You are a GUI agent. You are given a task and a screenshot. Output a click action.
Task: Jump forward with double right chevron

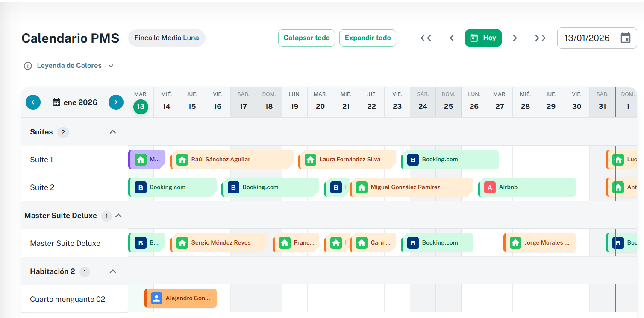click(x=540, y=38)
